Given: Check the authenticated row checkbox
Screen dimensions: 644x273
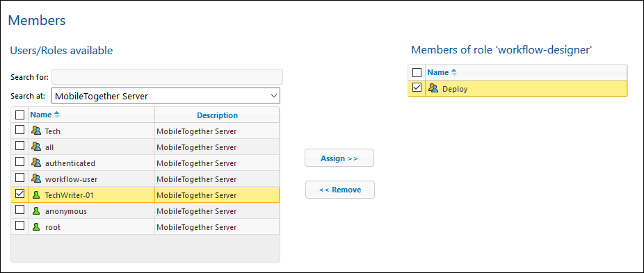Looking at the screenshot, I should pos(19,162).
